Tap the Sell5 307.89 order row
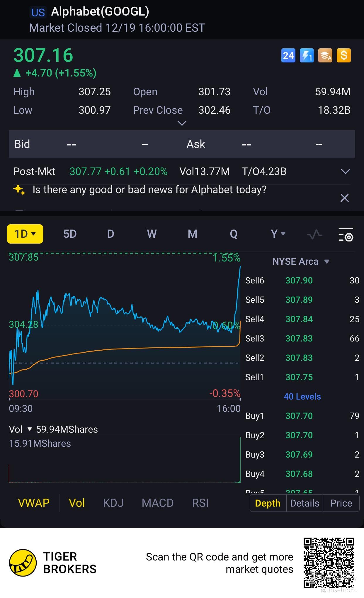364x598 pixels. (x=302, y=300)
